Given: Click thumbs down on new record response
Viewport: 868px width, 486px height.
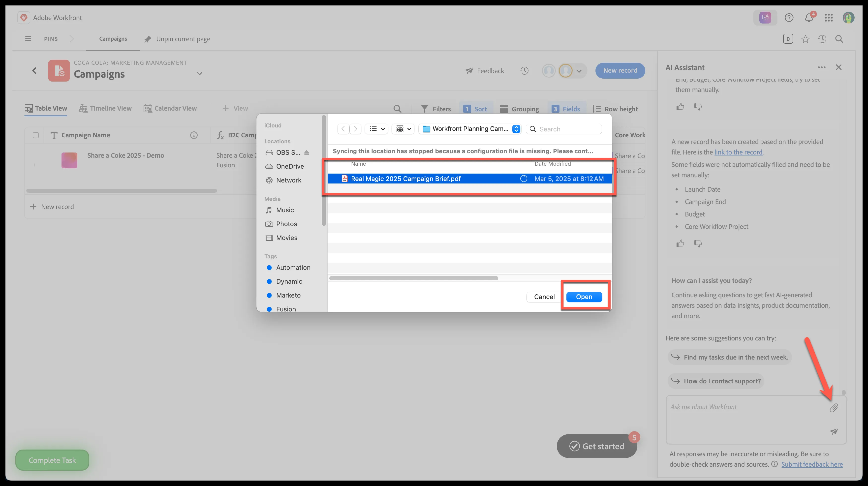Looking at the screenshot, I should [x=698, y=243].
